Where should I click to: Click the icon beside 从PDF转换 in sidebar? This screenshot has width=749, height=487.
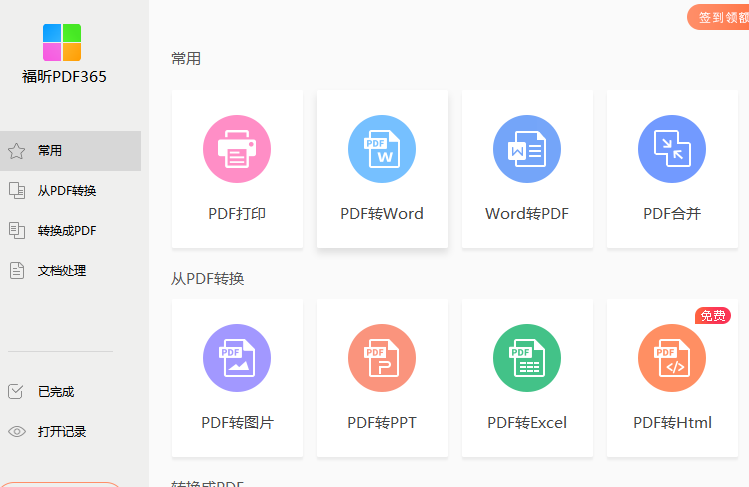pos(17,191)
